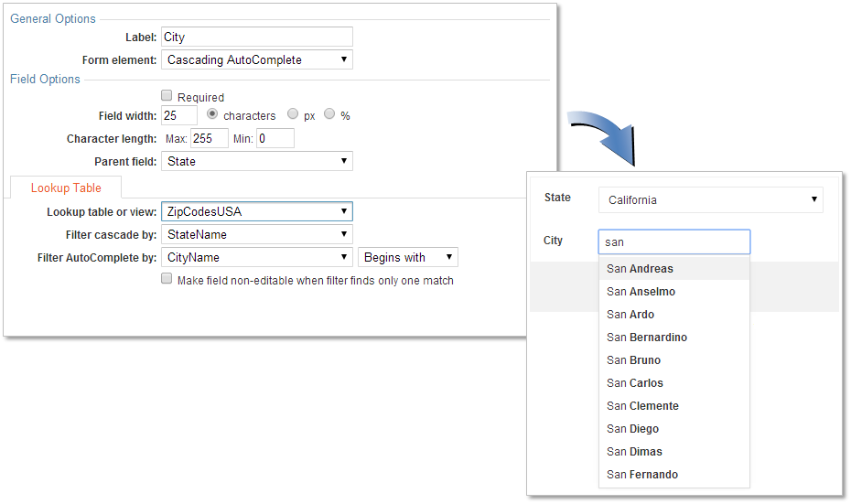Screen dimensions: 851x504
Task: Choose the % width unit radio
Action: (x=329, y=113)
